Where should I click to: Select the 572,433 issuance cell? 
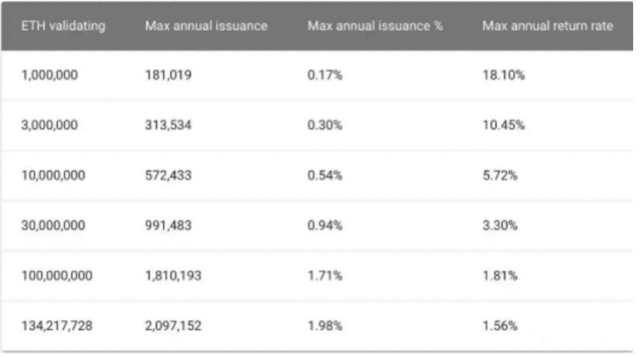point(169,176)
